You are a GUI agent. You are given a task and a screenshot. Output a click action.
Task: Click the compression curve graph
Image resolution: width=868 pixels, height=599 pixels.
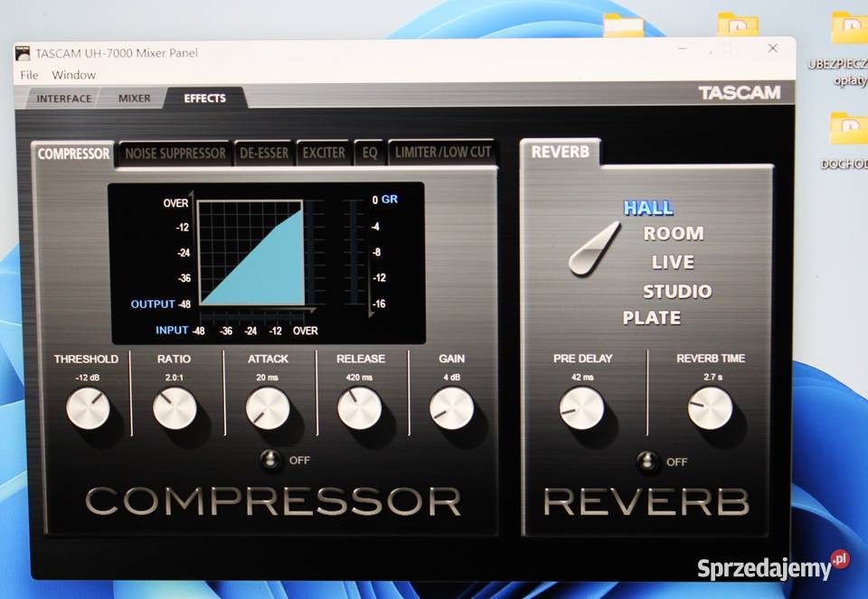click(250, 253)
